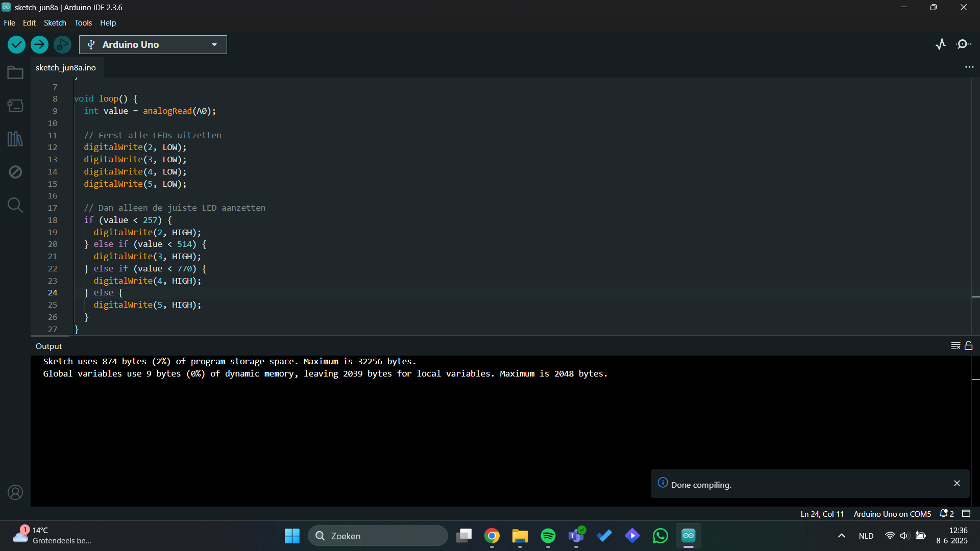Click the Verify sketch checkmark button
This screenshot has height=551, width=980.
16,45
